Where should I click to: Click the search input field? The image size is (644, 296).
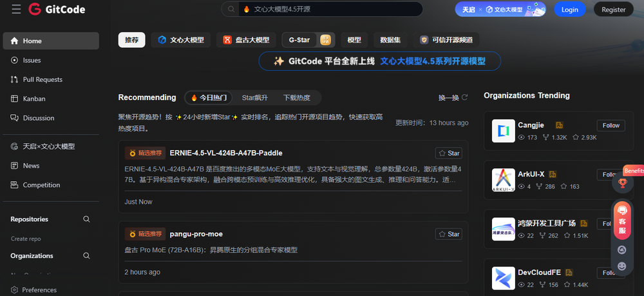[x=330, y=9]
